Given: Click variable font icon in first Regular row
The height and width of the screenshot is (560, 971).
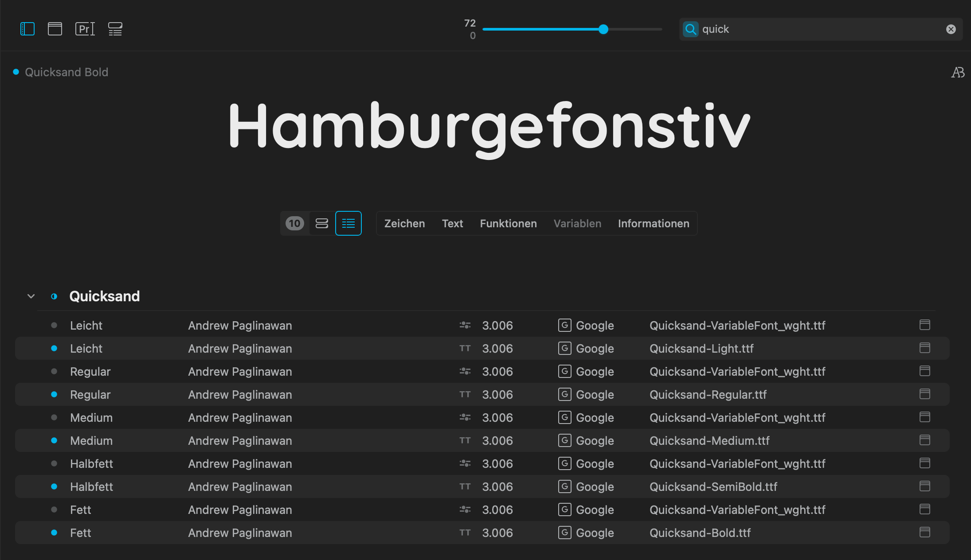Looking at the screenshot, I should [x=465, y=371].
